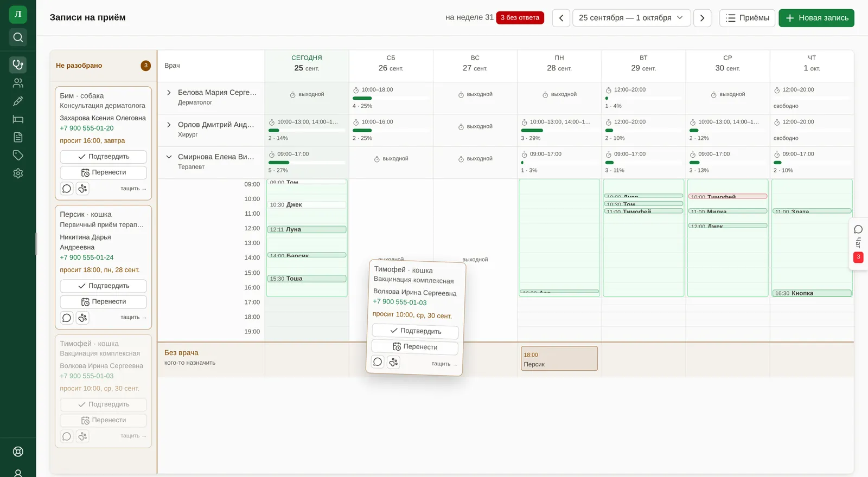Click the paw icon on the Бим card
Image resolution: width=868 pixels, height=477 pixels.
click(82, 189)
